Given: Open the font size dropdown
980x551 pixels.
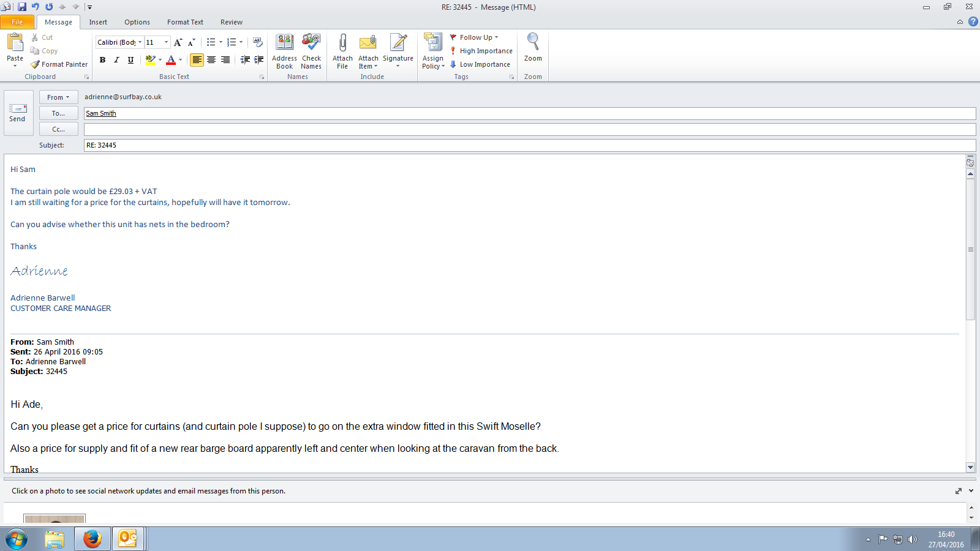Looking at the screenshot, I should point(166,42).
